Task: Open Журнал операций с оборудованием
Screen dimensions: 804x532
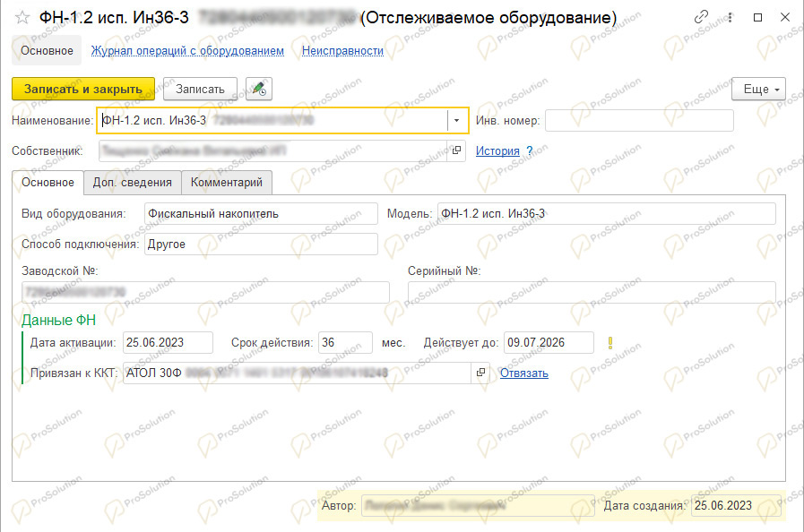Action: pos(187,51)
